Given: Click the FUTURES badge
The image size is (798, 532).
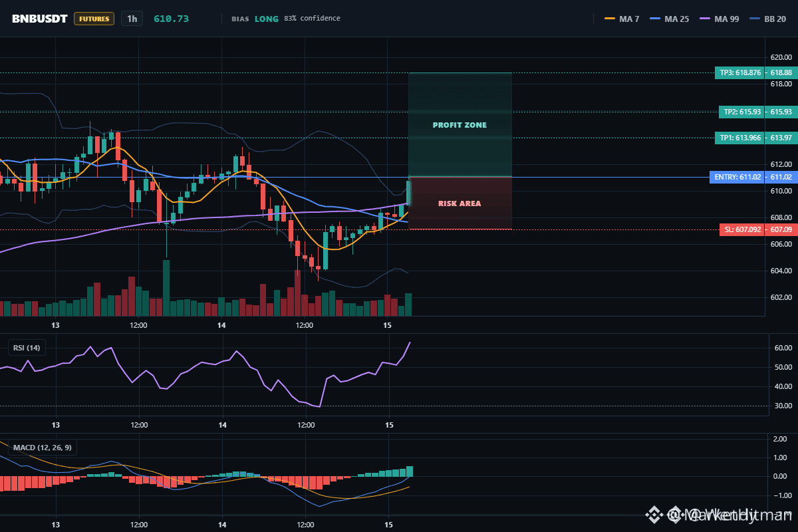Looking at the screenshot, I should click(x=94, y=19).
